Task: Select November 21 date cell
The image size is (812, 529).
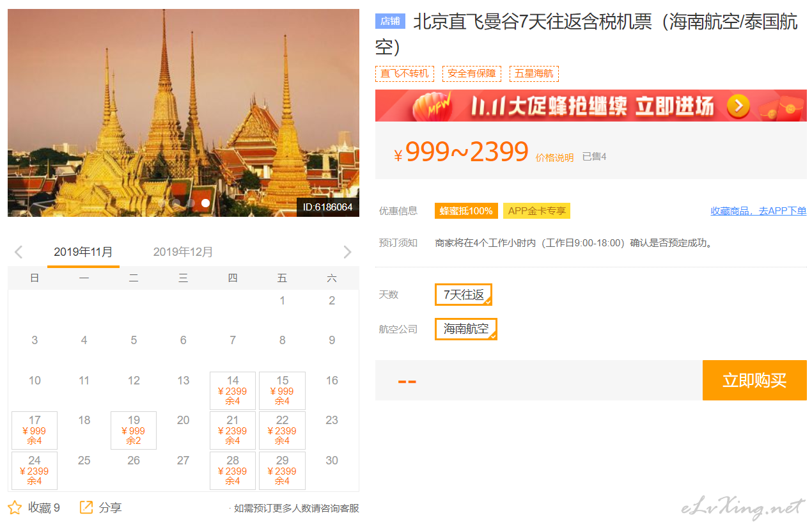Action: [233, 430]
